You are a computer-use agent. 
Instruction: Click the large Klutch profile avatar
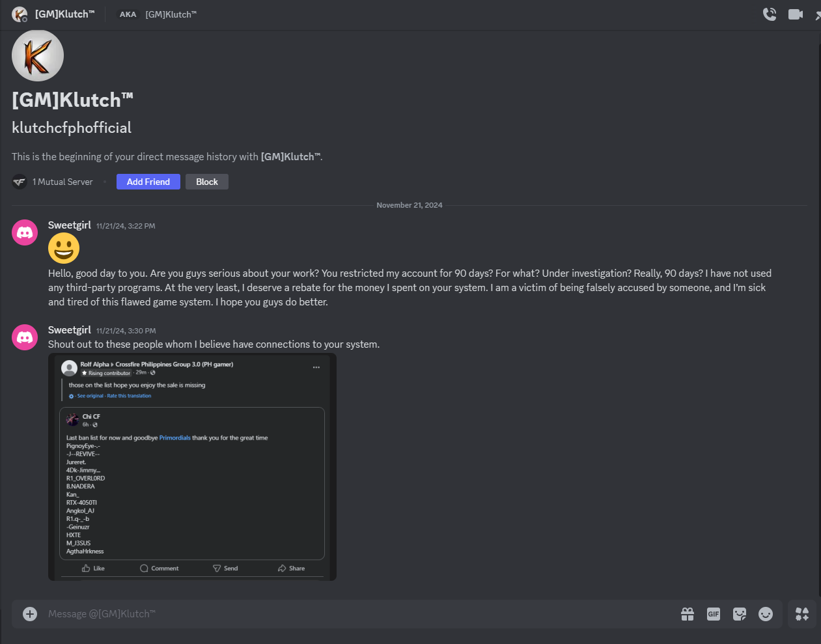38,56
